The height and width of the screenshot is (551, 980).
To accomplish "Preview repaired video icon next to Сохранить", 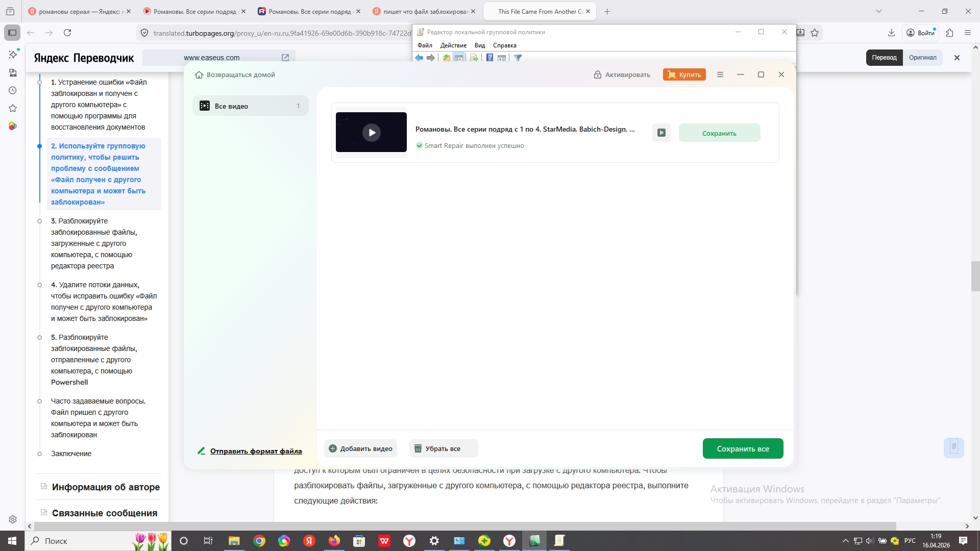I will coord(661,133).
